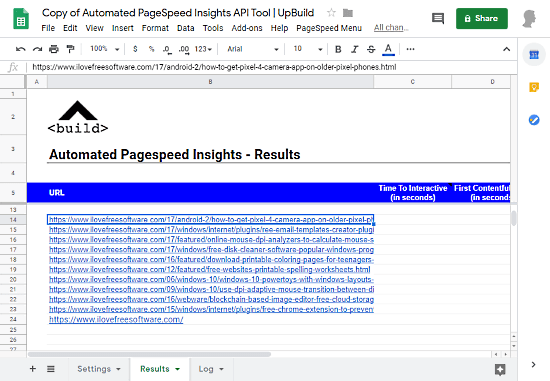Viewport: 550px width, 381px height.
Task: Decrease decimal places icon
Action: (167, 49)
